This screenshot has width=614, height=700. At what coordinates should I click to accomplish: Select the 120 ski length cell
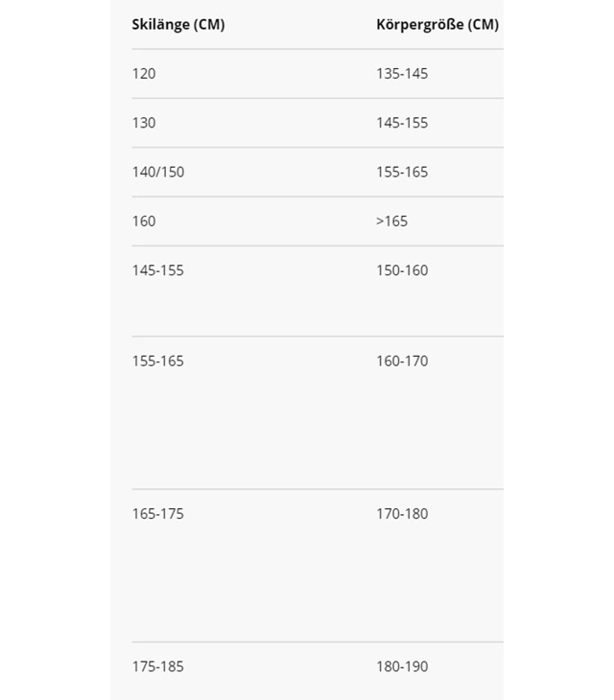coord(144,74)
